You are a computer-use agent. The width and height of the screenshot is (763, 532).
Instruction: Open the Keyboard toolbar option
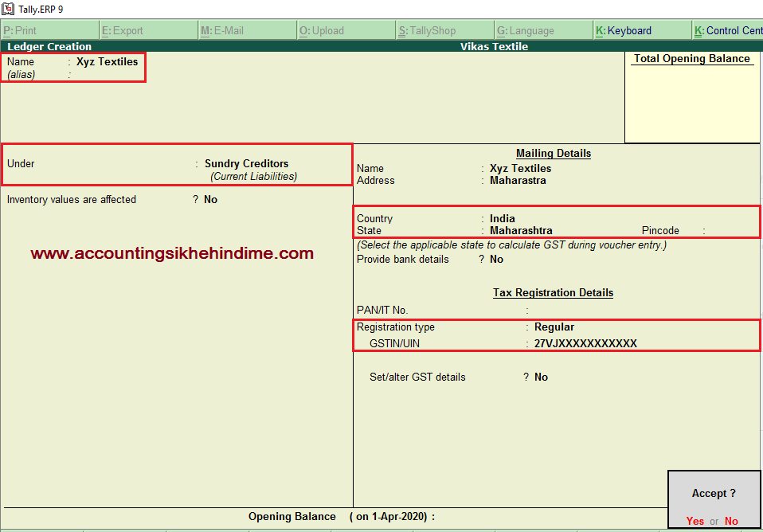[642, 30]
